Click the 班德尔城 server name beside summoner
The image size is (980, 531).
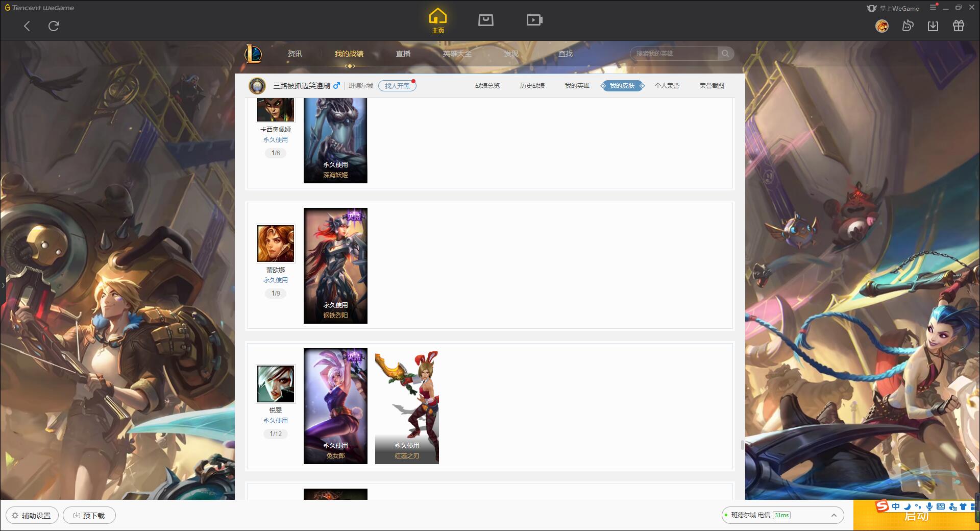(361, 86)
